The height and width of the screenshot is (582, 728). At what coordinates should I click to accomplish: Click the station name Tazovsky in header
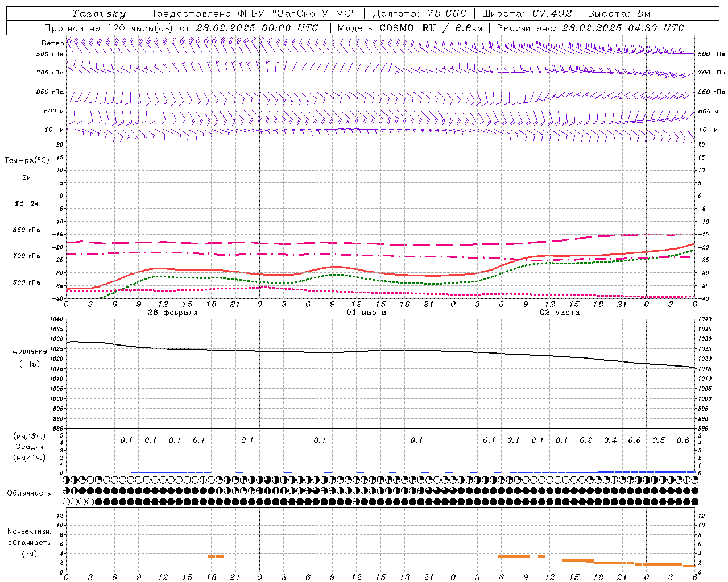click(x=99, y=14)
